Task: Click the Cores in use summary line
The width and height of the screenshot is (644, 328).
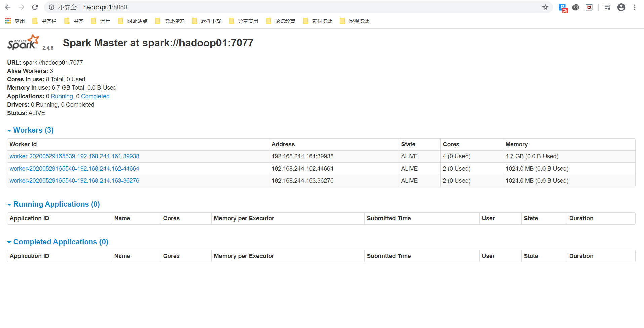Action: click(x=46, y=79)
